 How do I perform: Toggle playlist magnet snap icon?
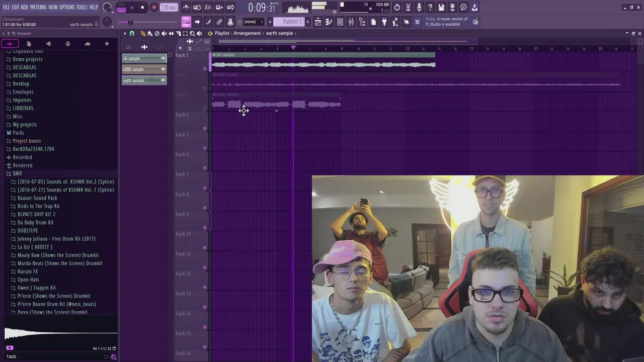pos(132,33)
